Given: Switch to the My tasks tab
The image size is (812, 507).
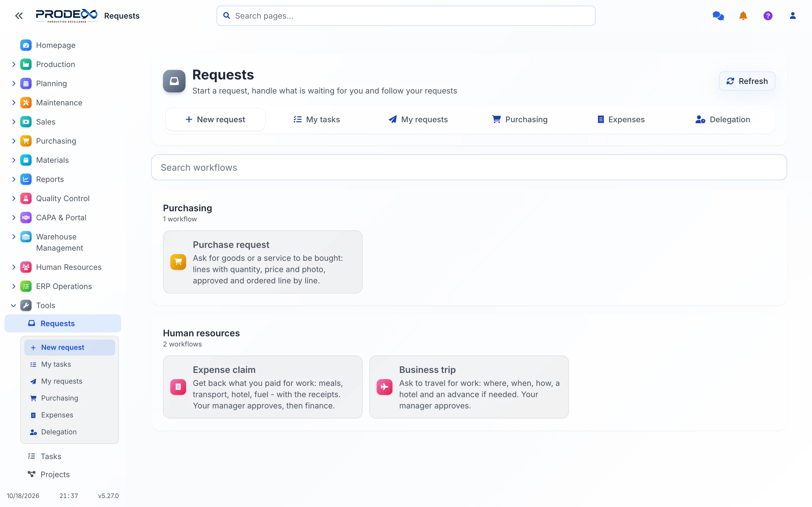Looking at the screenshot, I should (x=316, y=119).
